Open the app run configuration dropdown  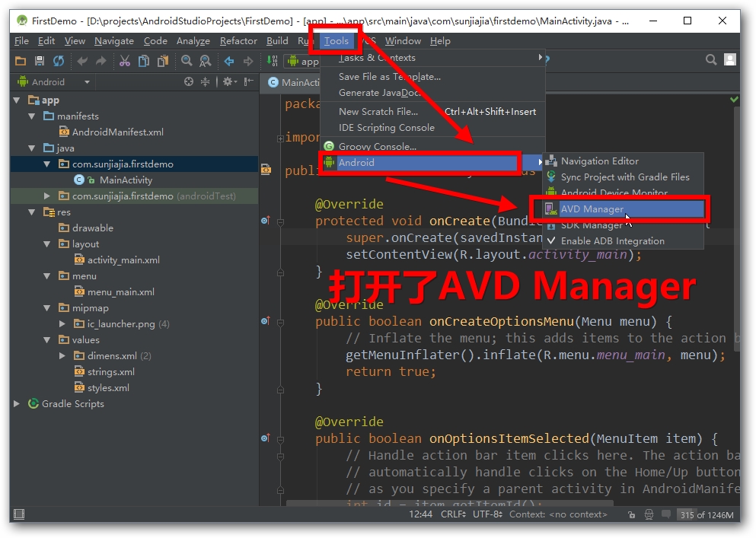tap(303, 61)
